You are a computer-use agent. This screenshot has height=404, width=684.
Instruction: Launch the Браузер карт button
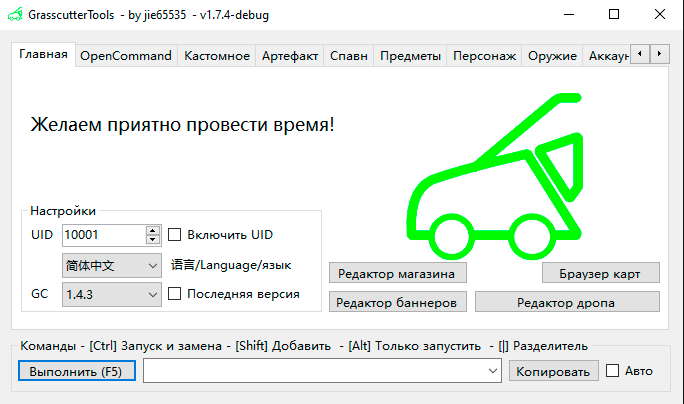pyautogui.click(x=601, y=273)
